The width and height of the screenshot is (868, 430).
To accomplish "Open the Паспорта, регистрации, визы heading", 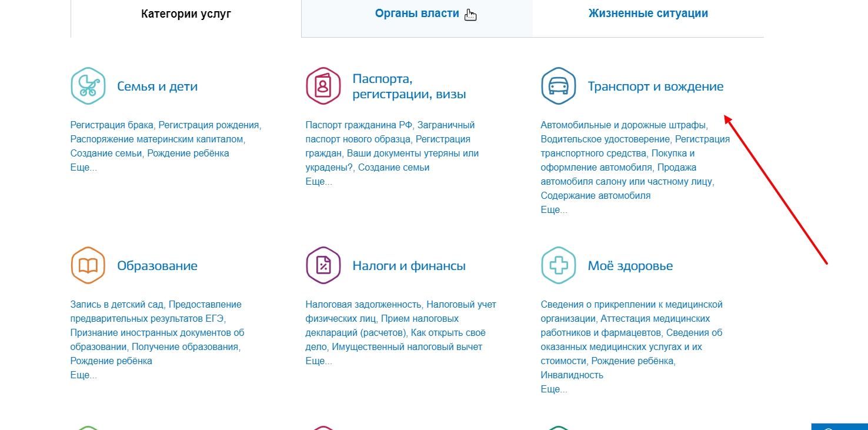I will click(409, 86).
